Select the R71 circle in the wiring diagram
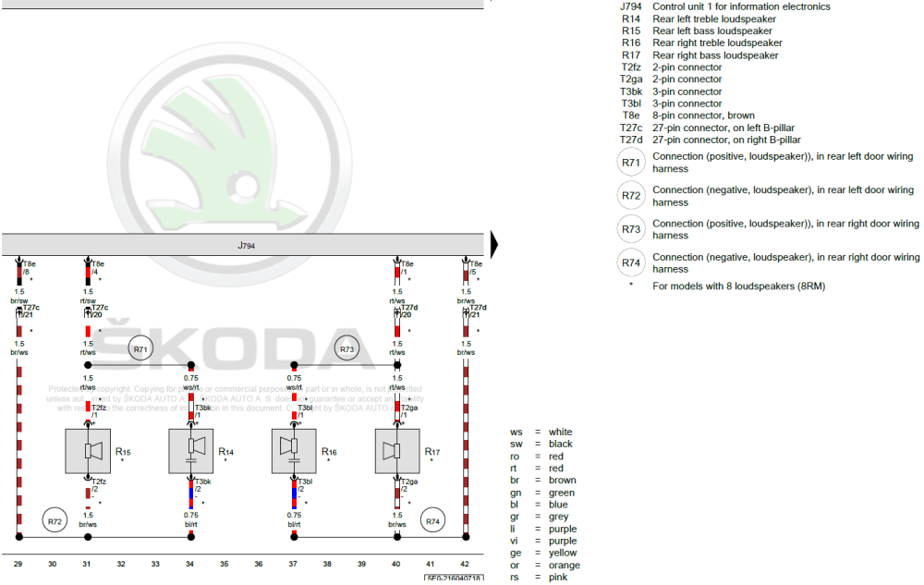The height and width of the screenshot is (585, 924). [140, 349]
